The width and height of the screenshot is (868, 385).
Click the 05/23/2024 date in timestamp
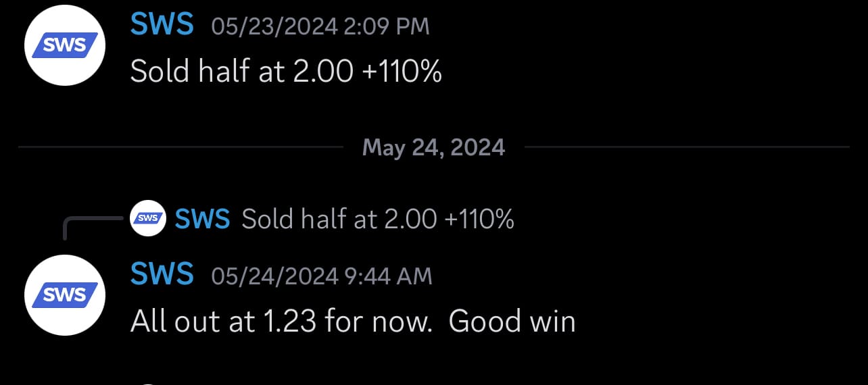274,26
